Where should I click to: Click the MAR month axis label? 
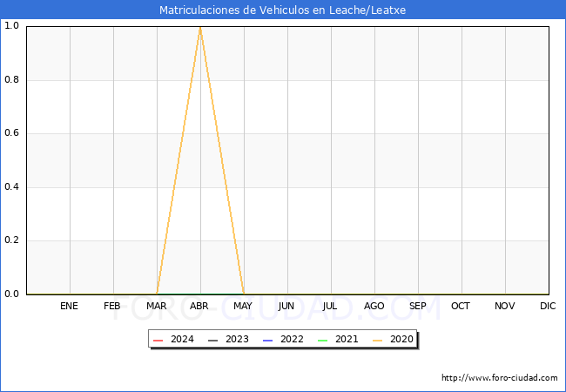[x=156, y=306]
